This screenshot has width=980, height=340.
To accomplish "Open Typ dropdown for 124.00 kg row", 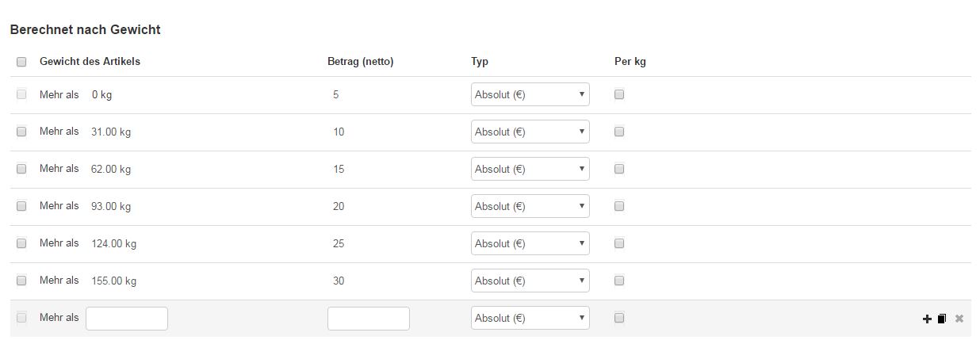I will click(x=530, y=243).
